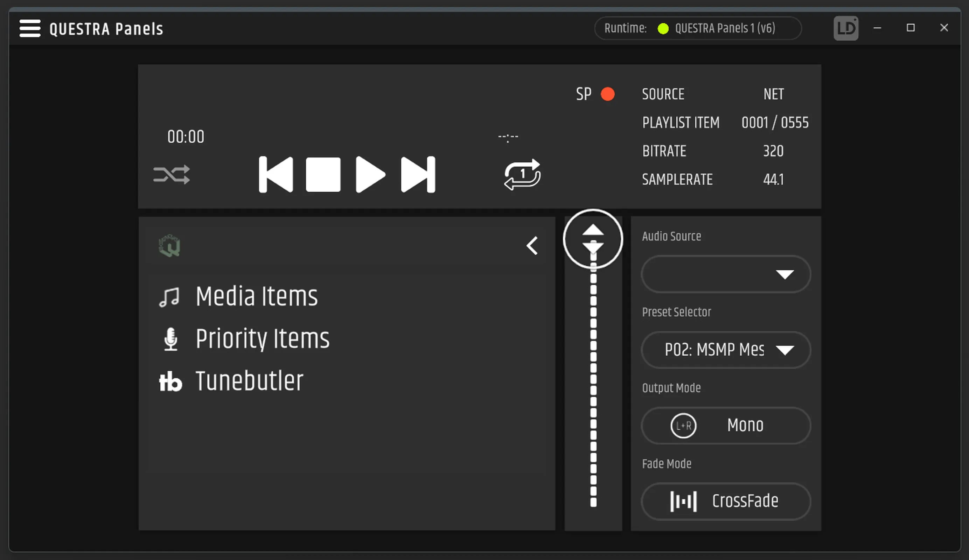Open the Priority Items category
This screenshot has height=560, width=969.
262,338
